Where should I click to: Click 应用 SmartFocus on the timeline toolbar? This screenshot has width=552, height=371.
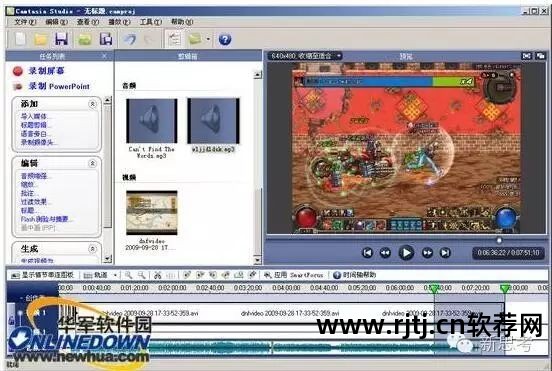coord(294,275)
